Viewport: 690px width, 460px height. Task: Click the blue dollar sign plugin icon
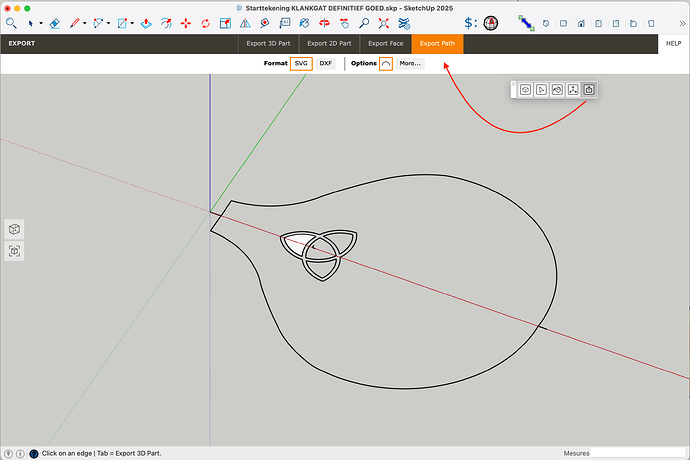pyautogui.click(x=471, y=23)
